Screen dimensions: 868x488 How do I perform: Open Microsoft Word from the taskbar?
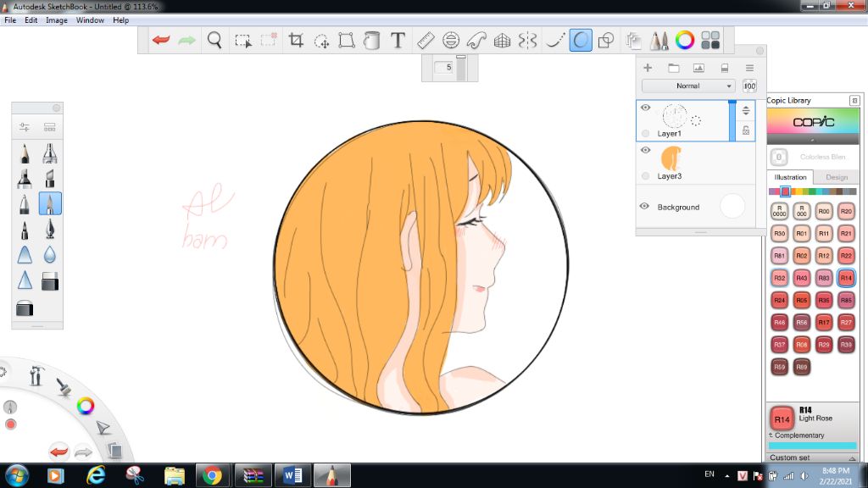coord(292,475)
